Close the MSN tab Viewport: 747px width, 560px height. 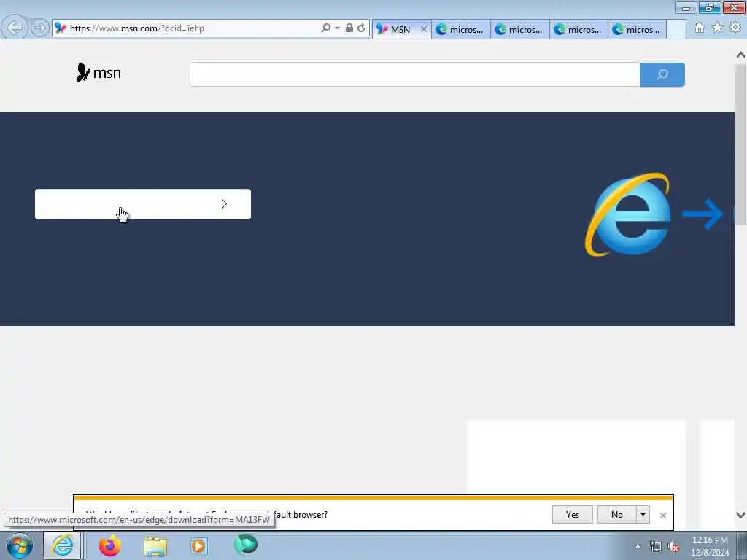pos(424,29)
